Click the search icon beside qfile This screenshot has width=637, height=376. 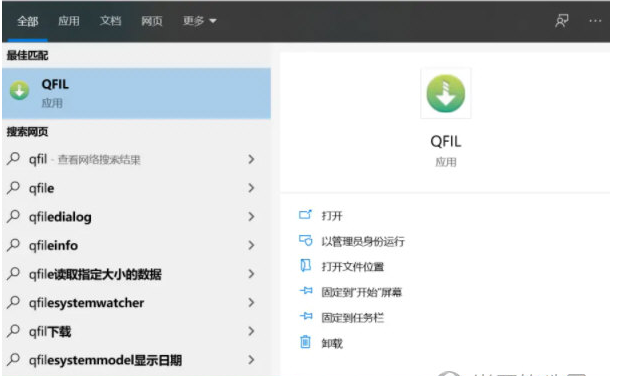(13, 187)
